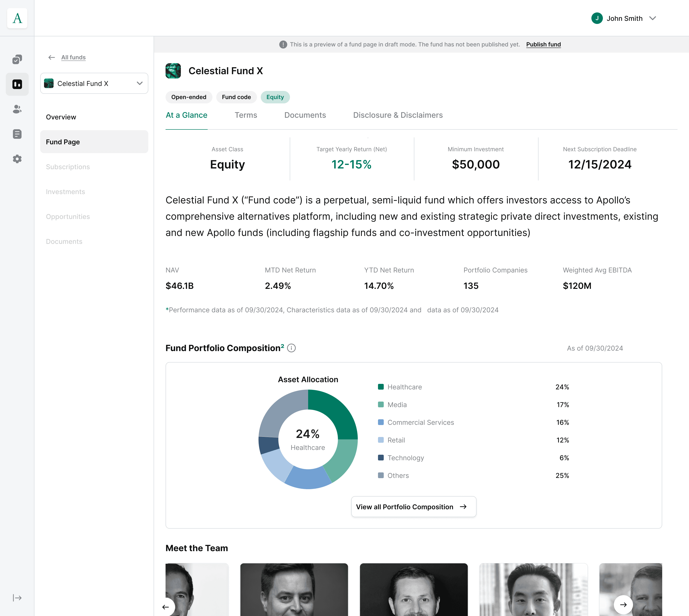Click Media legend color swatch
Screen dimensions: 689x616
pos(381,404)
